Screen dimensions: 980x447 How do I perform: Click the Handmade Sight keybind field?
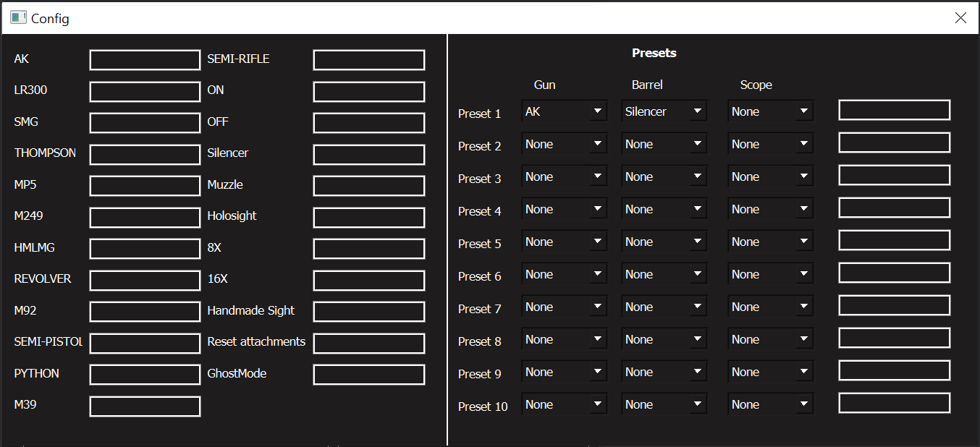(368, 312)
